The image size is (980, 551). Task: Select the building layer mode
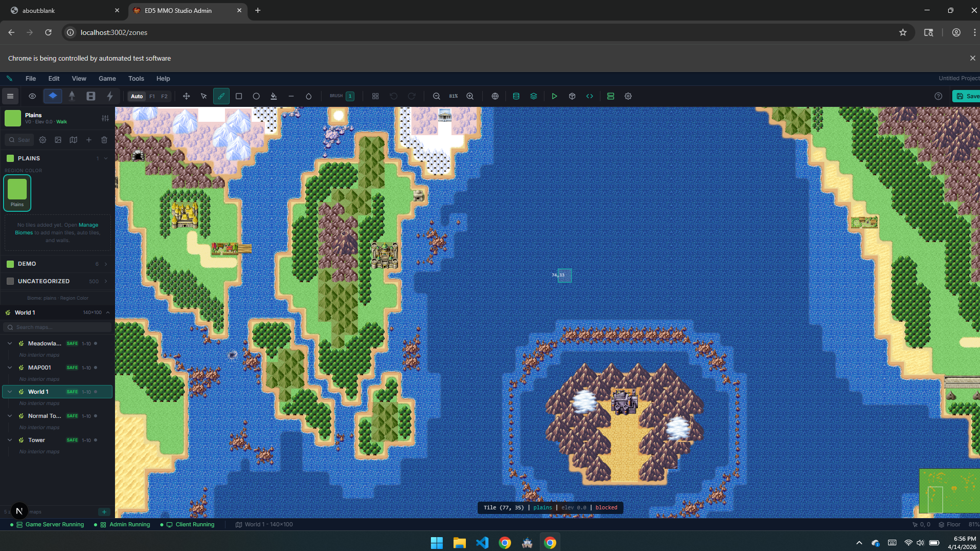pyautogui.click(x=91, y=96)
